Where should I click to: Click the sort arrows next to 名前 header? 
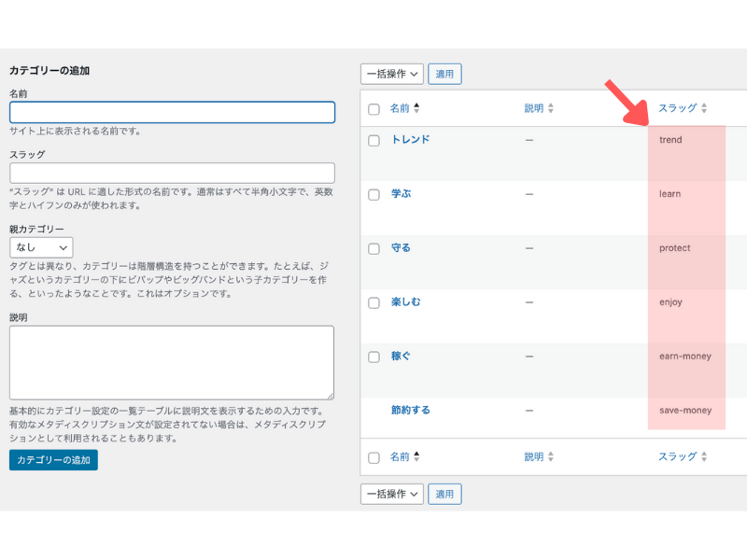[x=416, y=108]
